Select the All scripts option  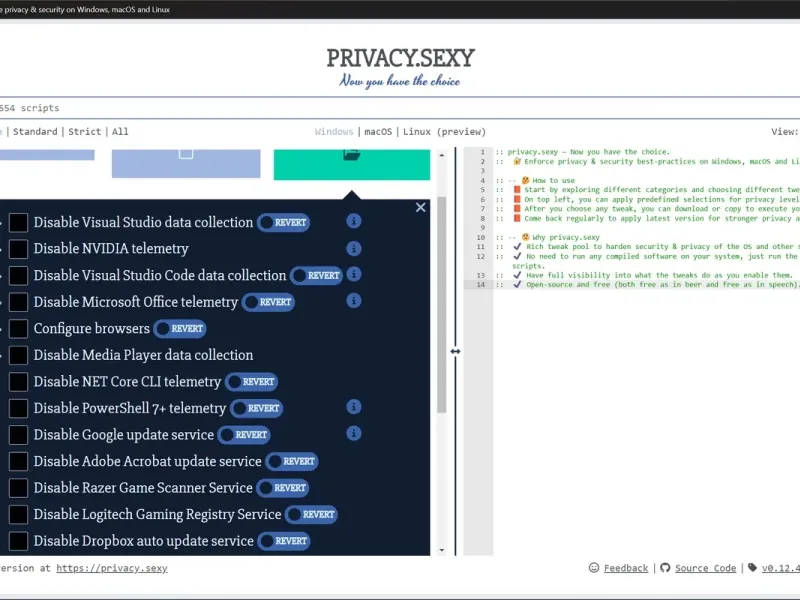[x=120, y=132]
